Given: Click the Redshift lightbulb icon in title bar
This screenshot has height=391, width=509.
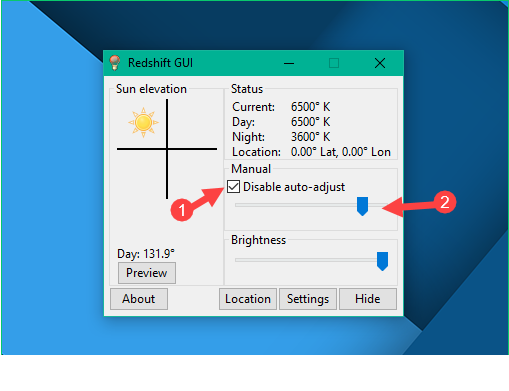Looking at the screenshot, I should (x=115, y=63).
